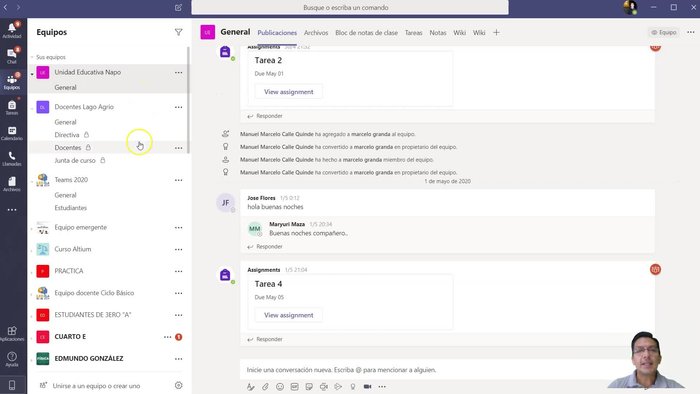700x394 pixels.
Task: Open General channel under Unidad Educativa Napo
Action: pos(65,87)
